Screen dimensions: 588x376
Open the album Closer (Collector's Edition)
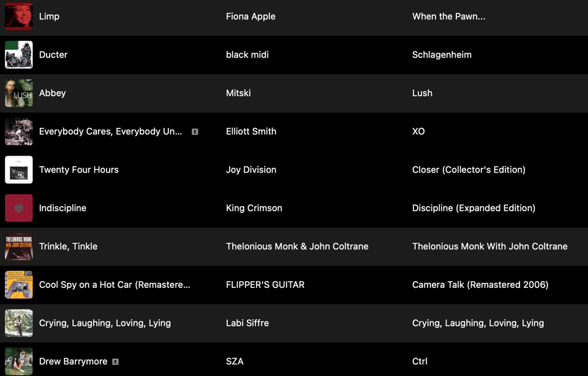469,170
